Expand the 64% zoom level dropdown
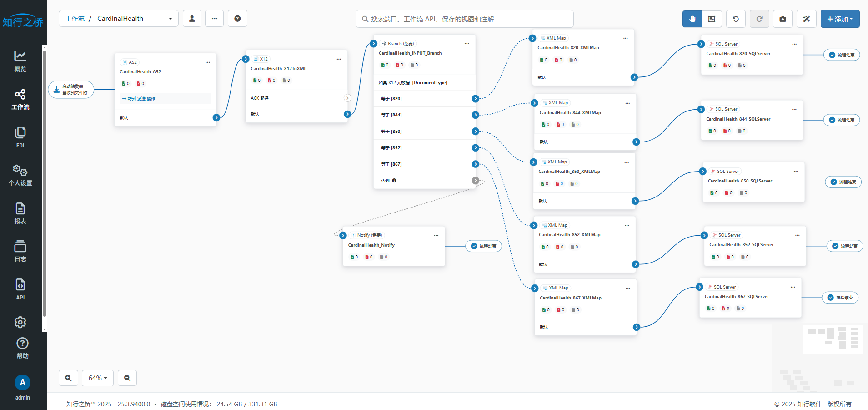The height and width of the screenshot is (410, 868). [x=98, y=378]
